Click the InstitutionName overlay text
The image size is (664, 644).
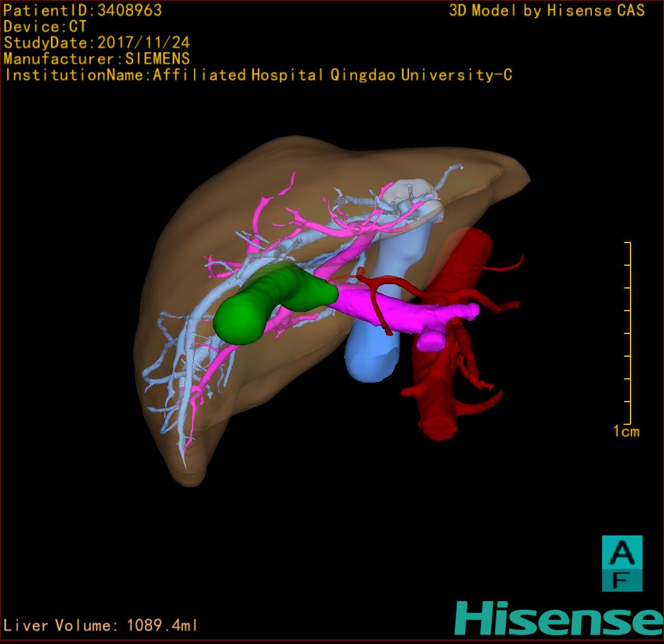tap(258, 76)
